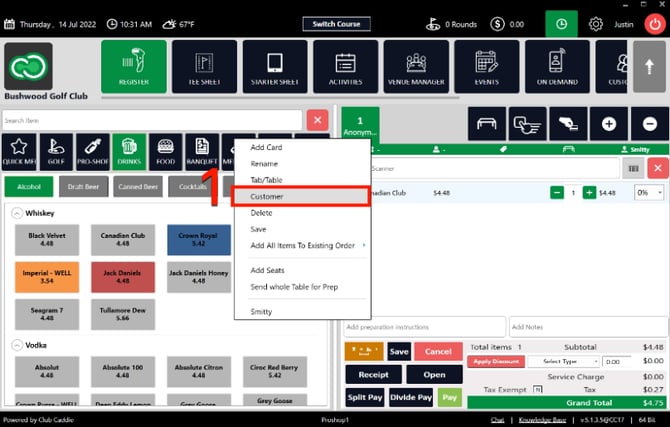Viewport: 670px width, 427px height.
Task: Open the Knowledge Base link
Action: [542, 420]
